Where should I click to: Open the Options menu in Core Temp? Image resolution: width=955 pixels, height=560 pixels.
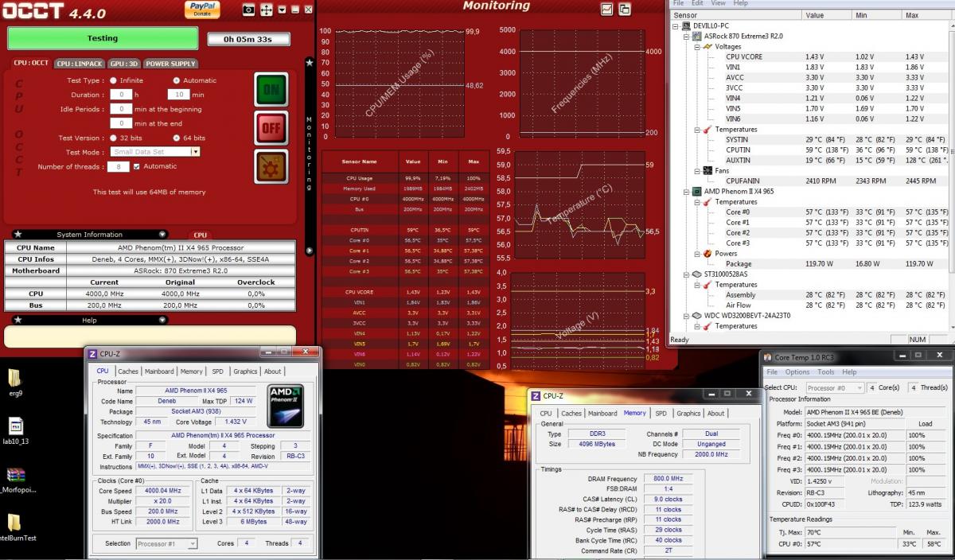pos(797,372)
